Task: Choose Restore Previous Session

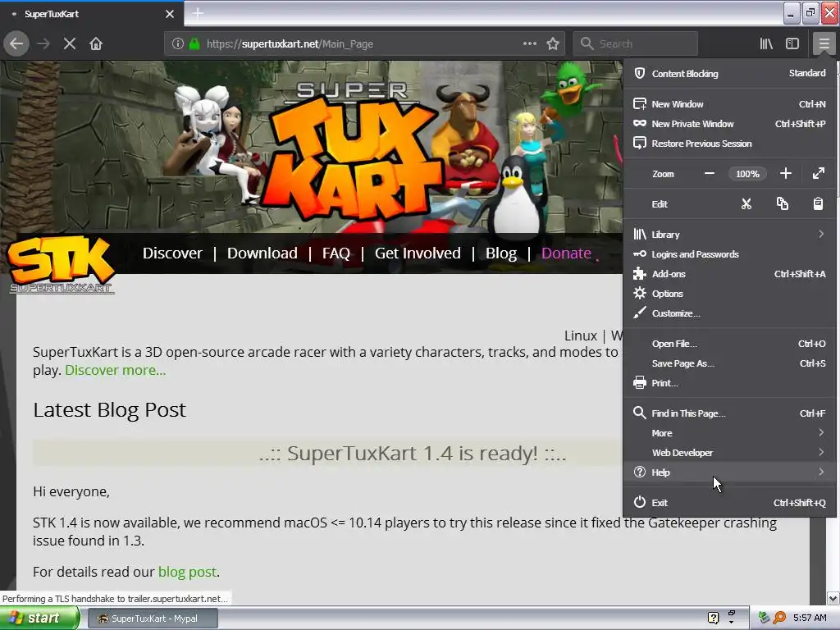Action: (729, 144)
